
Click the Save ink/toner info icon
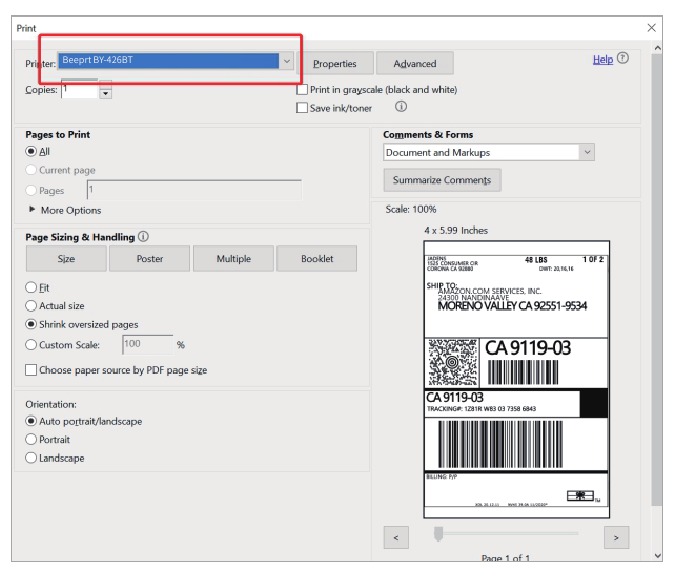pos(401,107)
